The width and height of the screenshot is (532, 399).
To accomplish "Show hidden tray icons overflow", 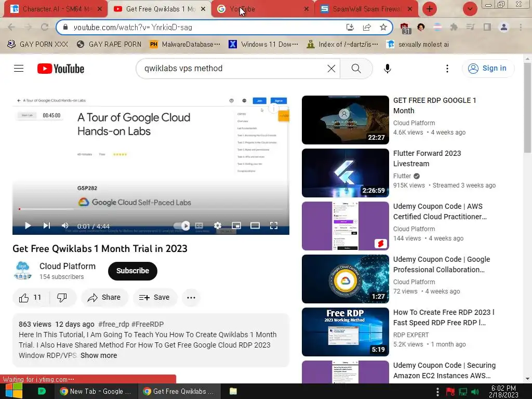I will 437,392.
